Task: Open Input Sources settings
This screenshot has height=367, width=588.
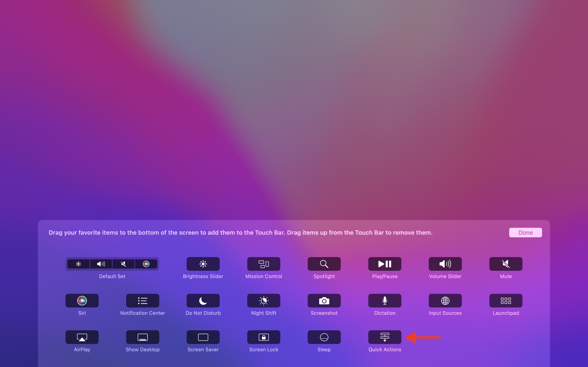Action: click(445, 300)
